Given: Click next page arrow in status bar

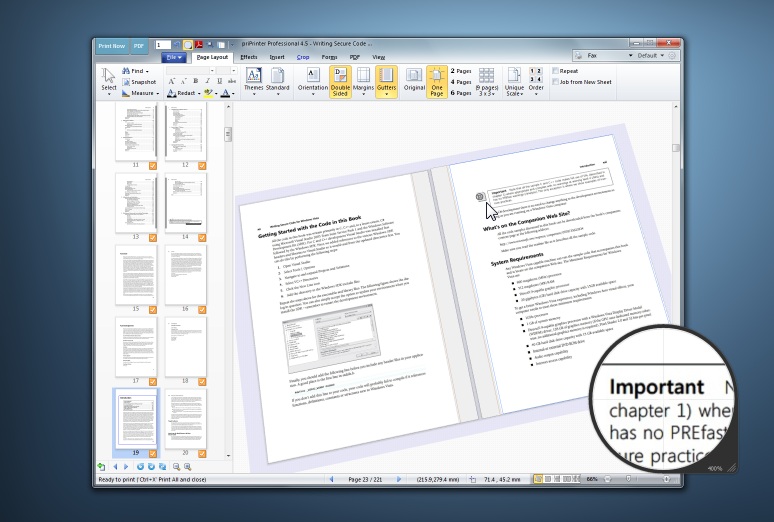Looking at the screenshot, I should point(398,479).
